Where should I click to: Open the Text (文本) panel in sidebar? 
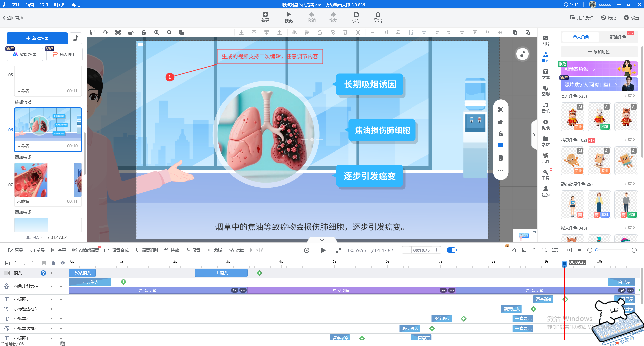point(545,74)
